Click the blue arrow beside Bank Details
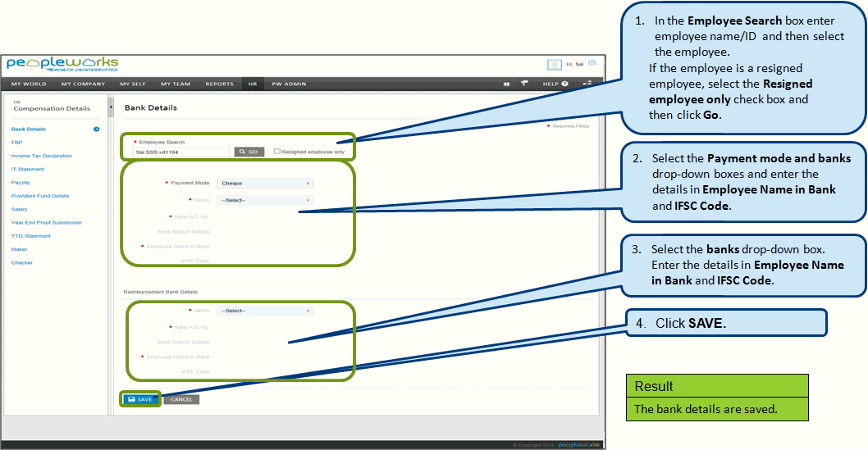Image resolution: width=868 pixels, height=450 pixels. point(96,129)
